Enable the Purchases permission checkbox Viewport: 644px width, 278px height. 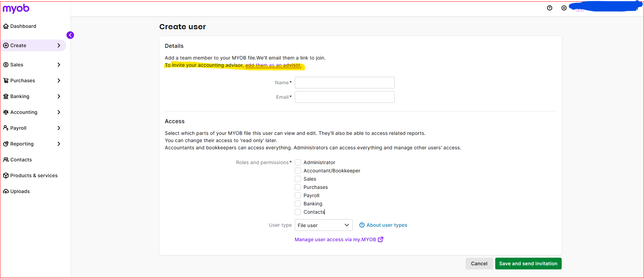pyautogui.click(x=298, y=187)
